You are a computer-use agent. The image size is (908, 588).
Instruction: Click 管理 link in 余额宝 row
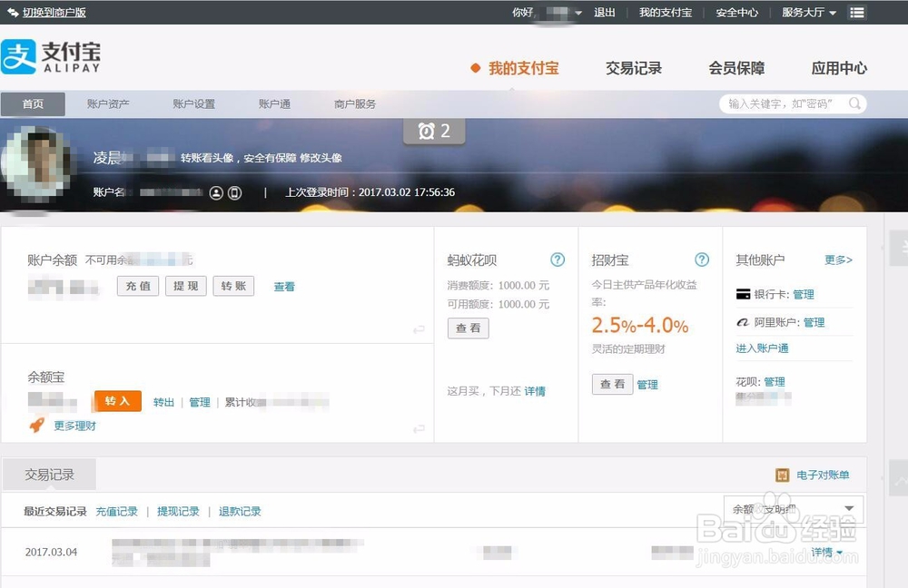pos(200,402)
